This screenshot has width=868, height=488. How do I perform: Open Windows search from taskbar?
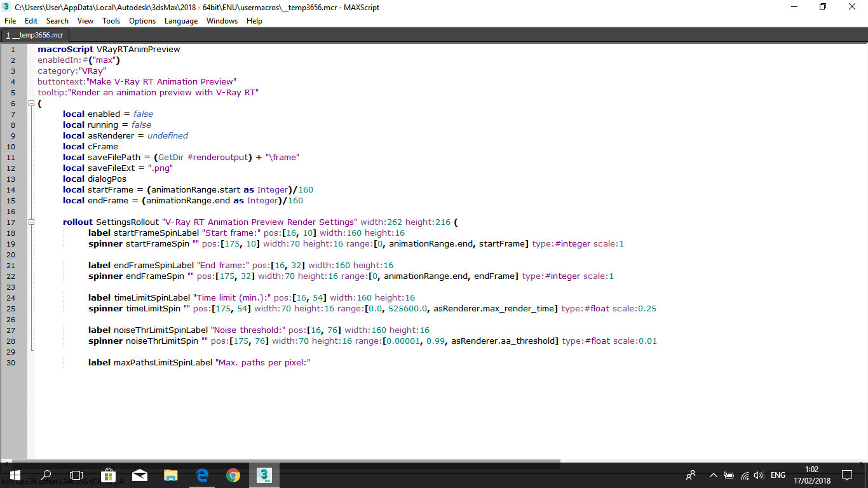click(x=46, y=475)
